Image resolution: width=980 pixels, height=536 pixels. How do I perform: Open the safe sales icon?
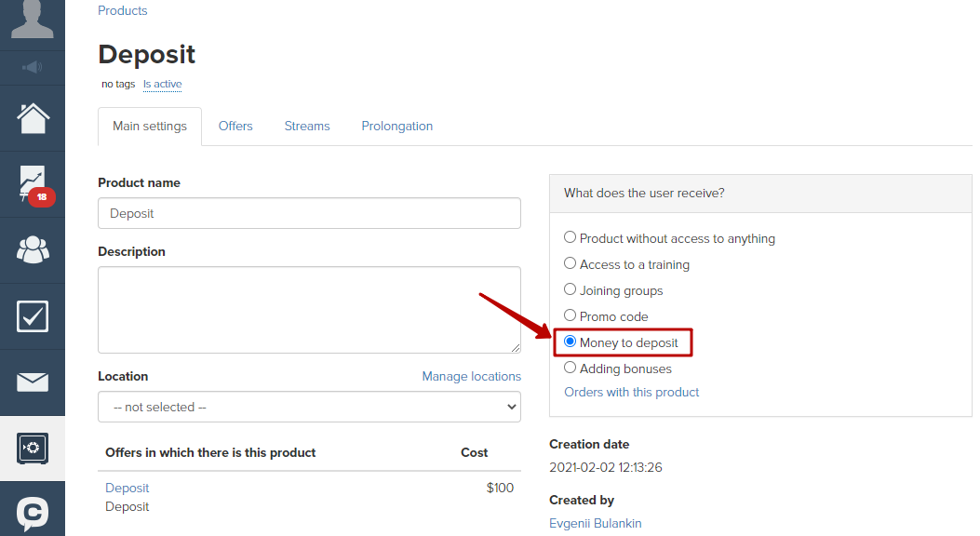click(33, 448)
